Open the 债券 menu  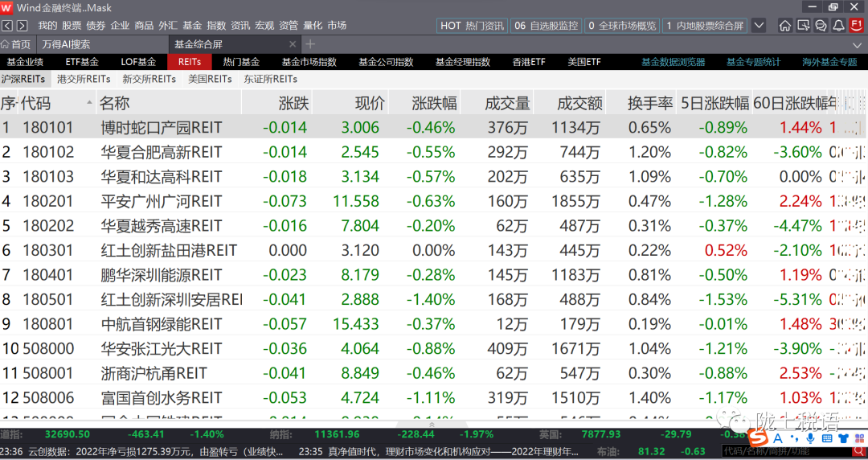(96, 26)
